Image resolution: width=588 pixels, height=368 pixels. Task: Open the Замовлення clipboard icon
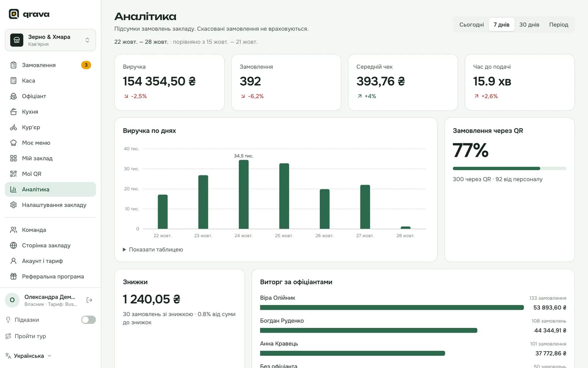tap(14, 65)
